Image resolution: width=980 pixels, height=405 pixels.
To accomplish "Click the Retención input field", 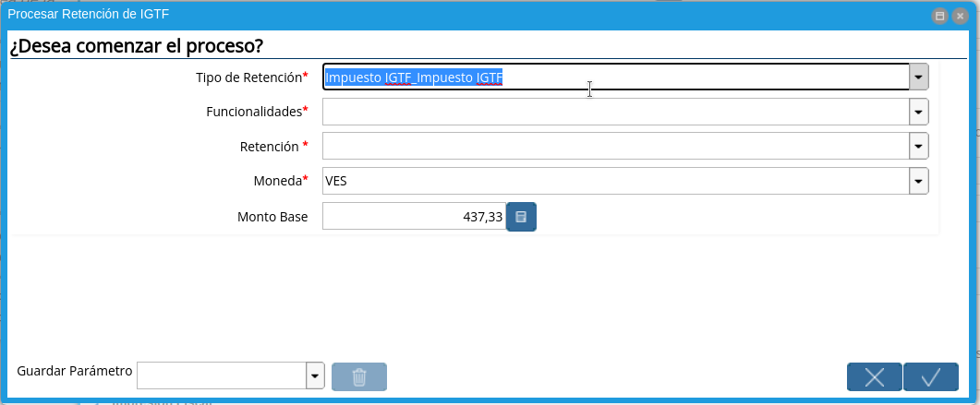I will pyautogui.click(x=616, y=146).
